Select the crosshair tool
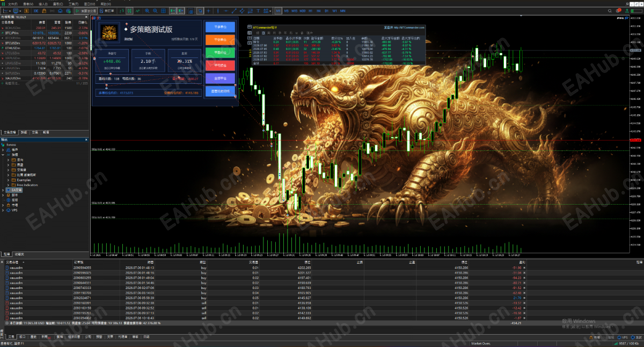This screenshot has height=347, width=644. pos(208,11)
